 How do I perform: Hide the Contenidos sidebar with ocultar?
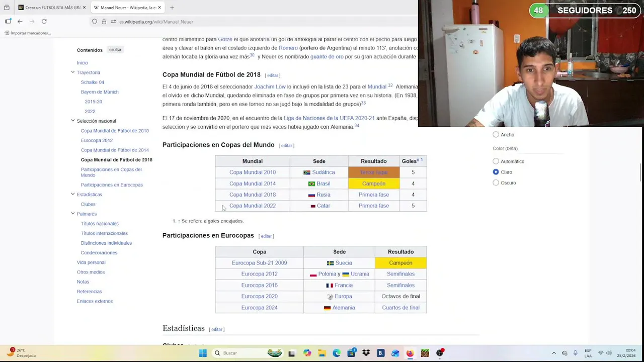[115, 50]
